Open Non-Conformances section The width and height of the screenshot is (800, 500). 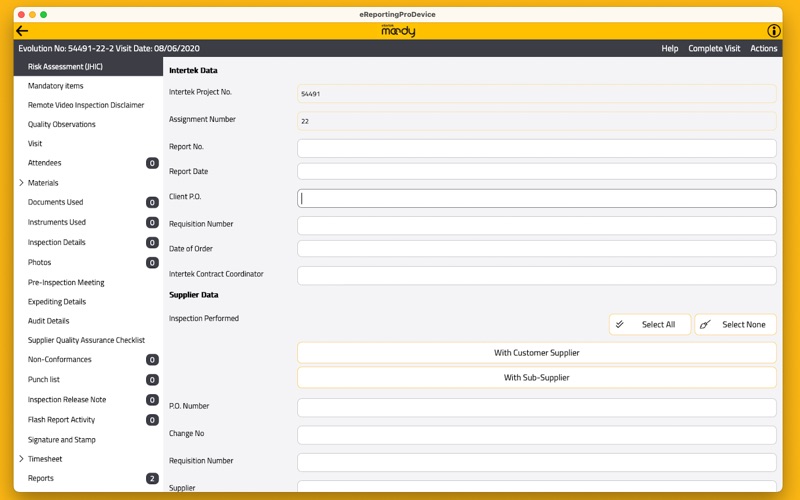(88, 360)
